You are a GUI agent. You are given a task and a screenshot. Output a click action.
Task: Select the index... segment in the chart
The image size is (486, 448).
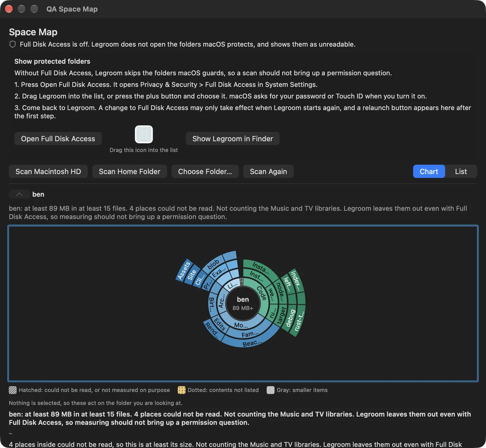pos(296,280)
